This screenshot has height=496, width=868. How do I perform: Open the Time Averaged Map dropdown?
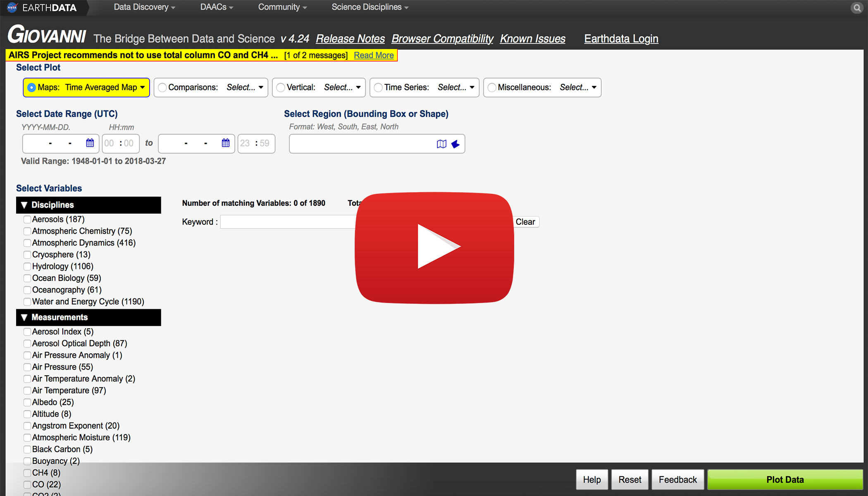[x=105, y=88]
